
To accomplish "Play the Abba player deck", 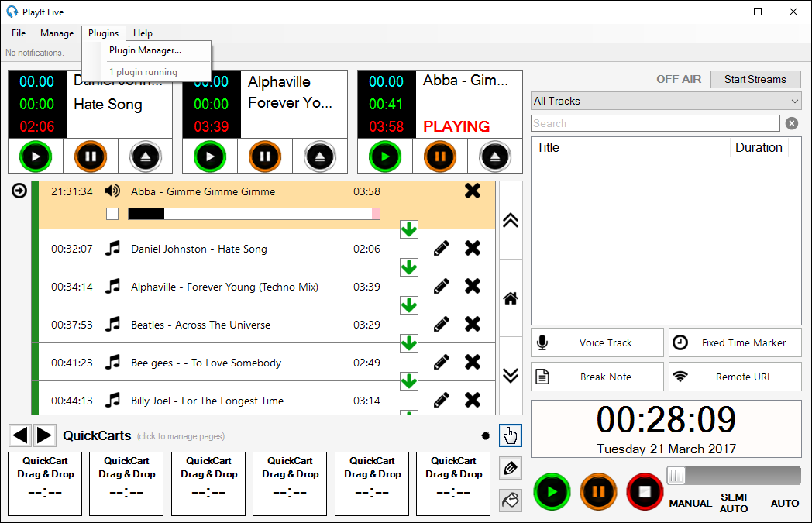I will [385, 157].
